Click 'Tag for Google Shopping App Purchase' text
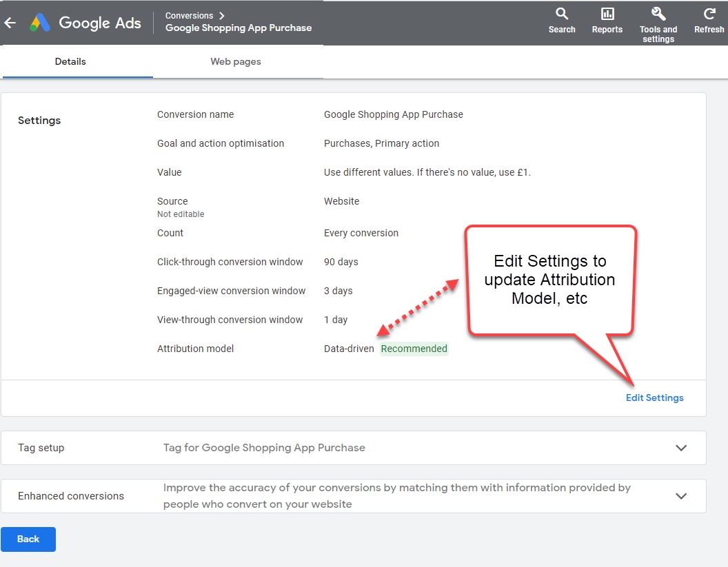Viewport: 728px width, 567px height. [x=264, y=448]
